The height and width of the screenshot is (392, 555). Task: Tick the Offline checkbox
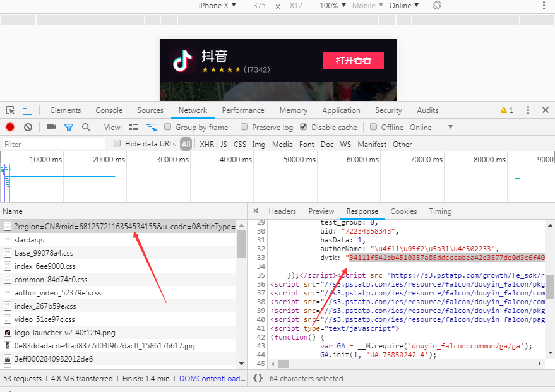pos(373,127)
